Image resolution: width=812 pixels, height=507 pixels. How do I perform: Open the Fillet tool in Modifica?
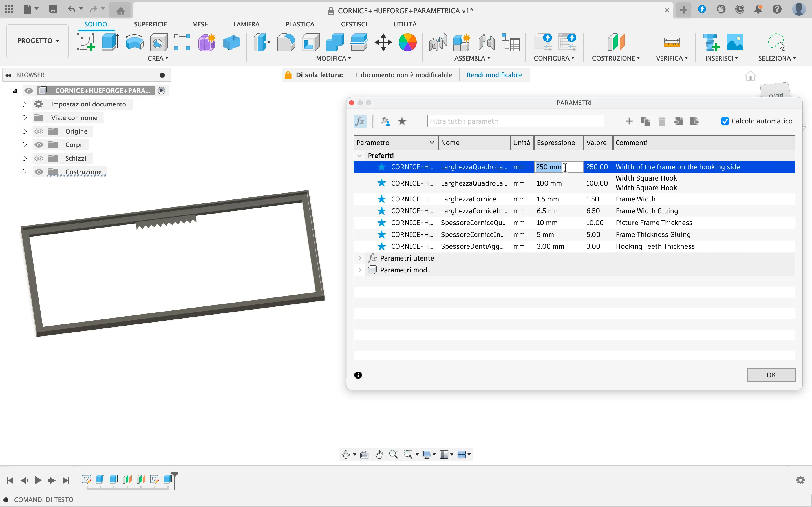[286, 42]
